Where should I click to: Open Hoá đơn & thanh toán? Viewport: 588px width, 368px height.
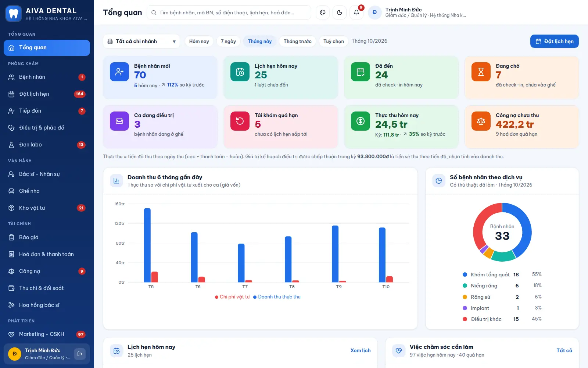pos(47,254)
